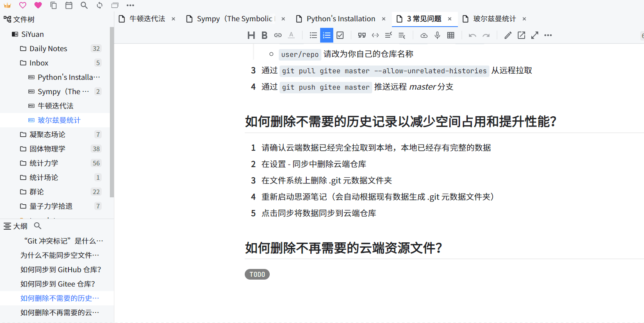The height and width of the screenshot is (323, 644).
Task: Open daily note calendar icon
Action: coord(69,5)
